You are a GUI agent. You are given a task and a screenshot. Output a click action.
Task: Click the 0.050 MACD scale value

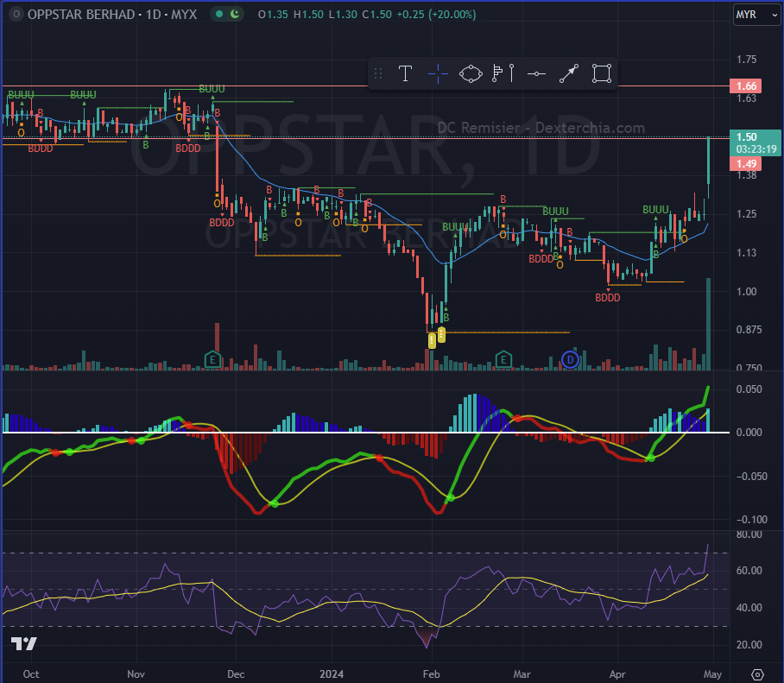point(749,389)
